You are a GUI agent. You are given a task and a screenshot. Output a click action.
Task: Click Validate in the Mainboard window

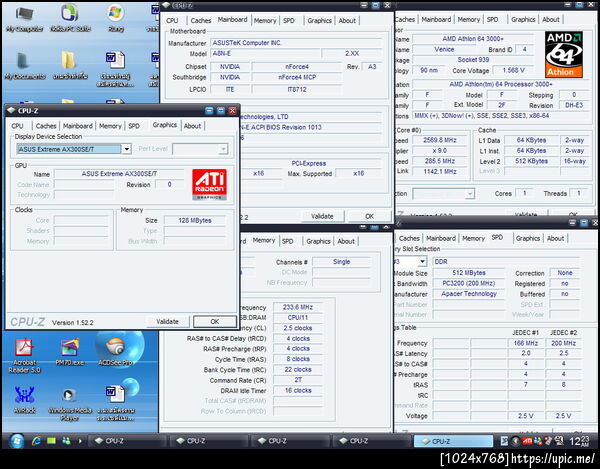[322, 216]
